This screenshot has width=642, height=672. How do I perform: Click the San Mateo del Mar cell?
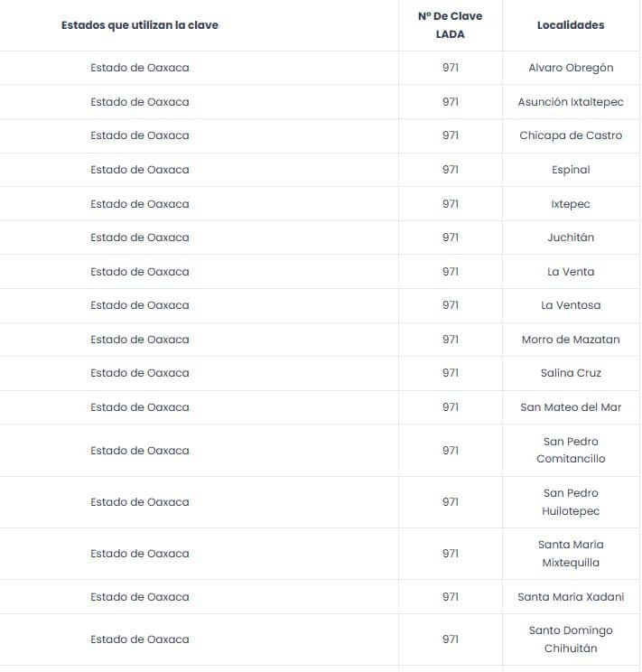coord(571,407)
